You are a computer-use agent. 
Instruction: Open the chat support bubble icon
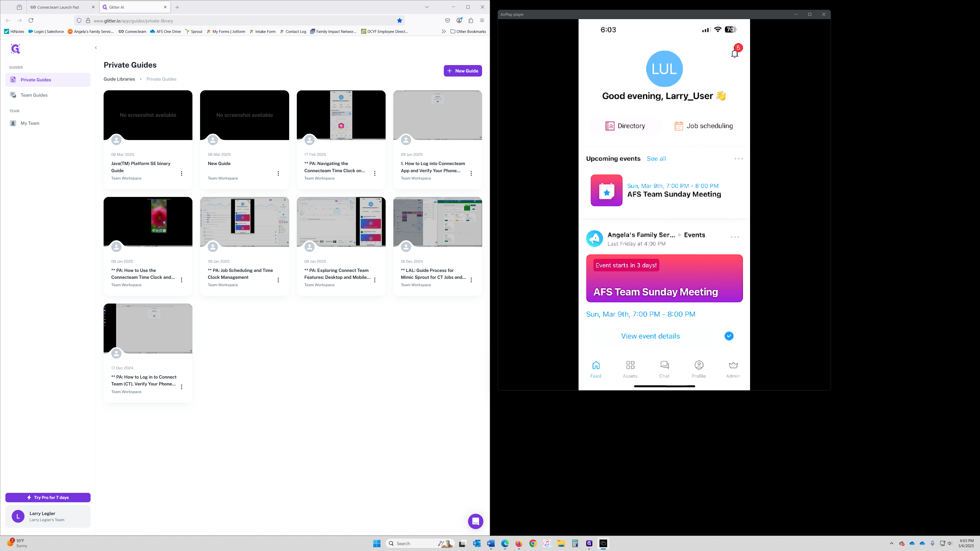(475, 521)
